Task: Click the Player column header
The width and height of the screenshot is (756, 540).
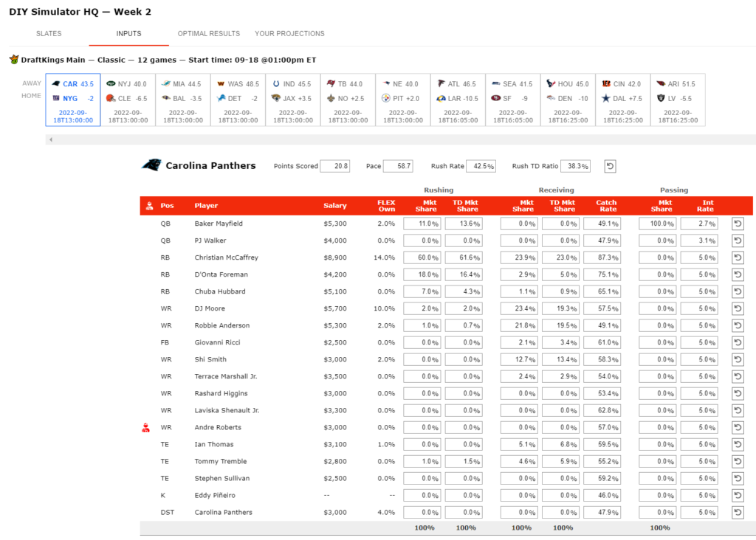Action: [x=206, y=206]
